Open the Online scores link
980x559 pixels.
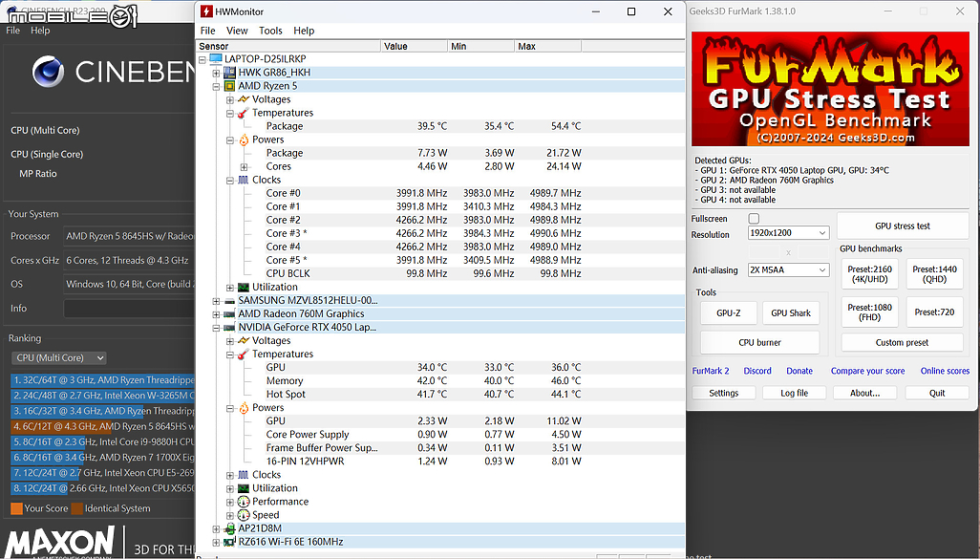[945, 371]
